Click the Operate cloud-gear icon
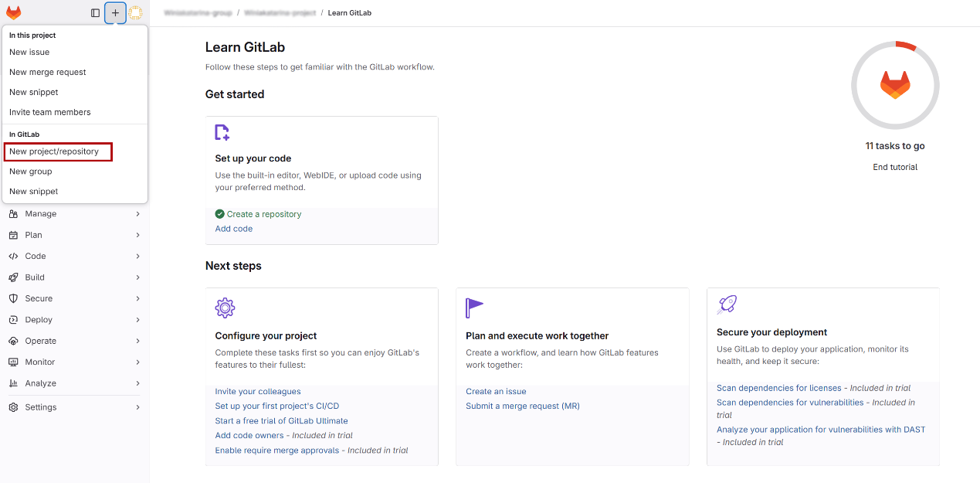Viewport: 980px width, 483px height. (x=13, y=341)
